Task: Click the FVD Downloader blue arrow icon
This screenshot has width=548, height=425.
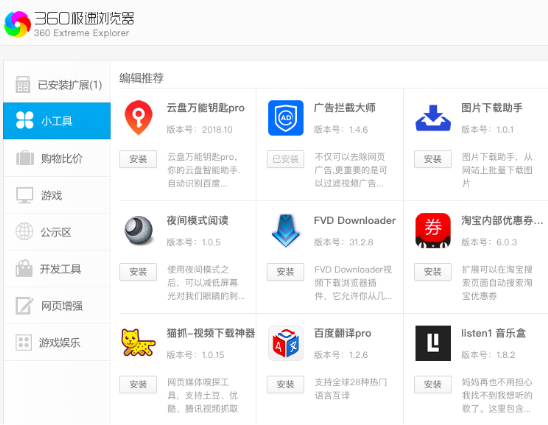Action: [x=286, y=230]
